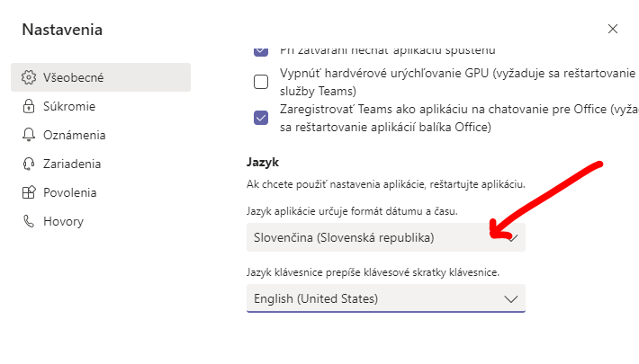The image size is (639, 364).
Task: Open the Slovenčina application language dropdown
Action: (x=386, y=237)
